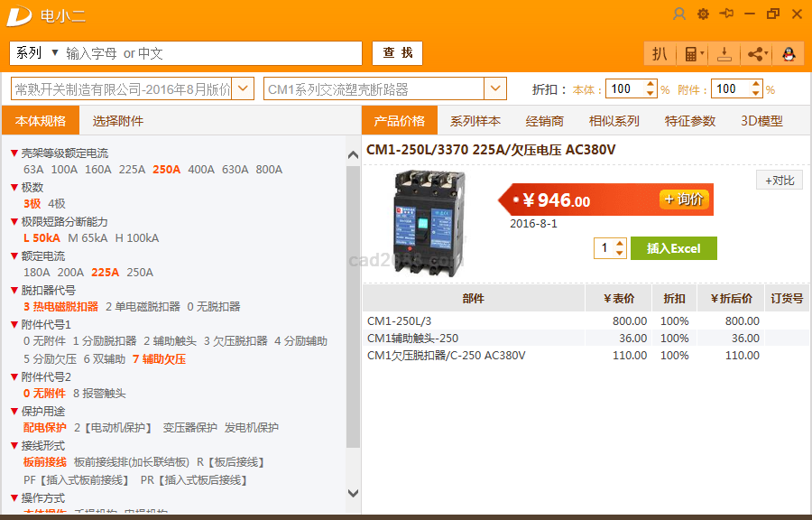Pin the window with the pushpin icon
Image resolution: width=812 pixels, height=520 pixels.
tap(726, 14)
